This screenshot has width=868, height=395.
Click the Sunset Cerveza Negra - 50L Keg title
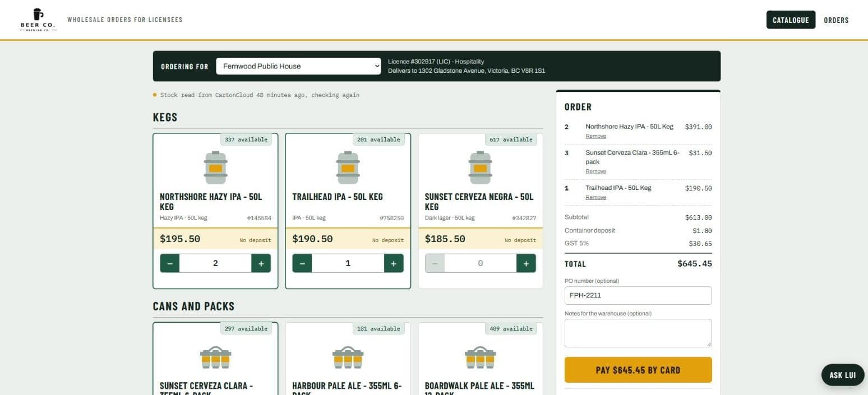479,202
